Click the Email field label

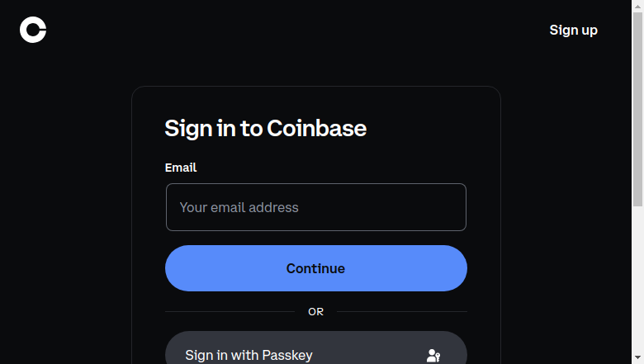click(x=181, y=168)
